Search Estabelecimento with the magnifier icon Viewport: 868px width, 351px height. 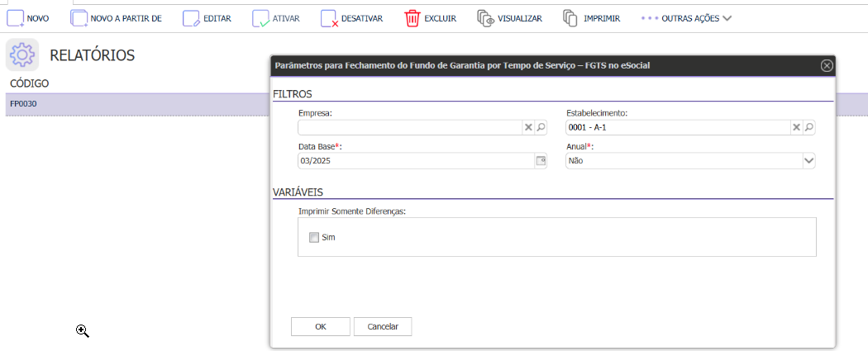809,127
